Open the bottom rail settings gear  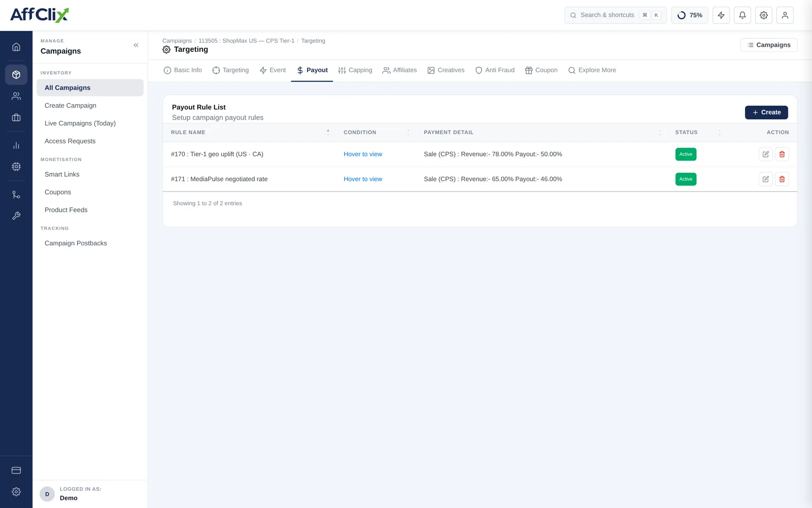tap(16, 492)
